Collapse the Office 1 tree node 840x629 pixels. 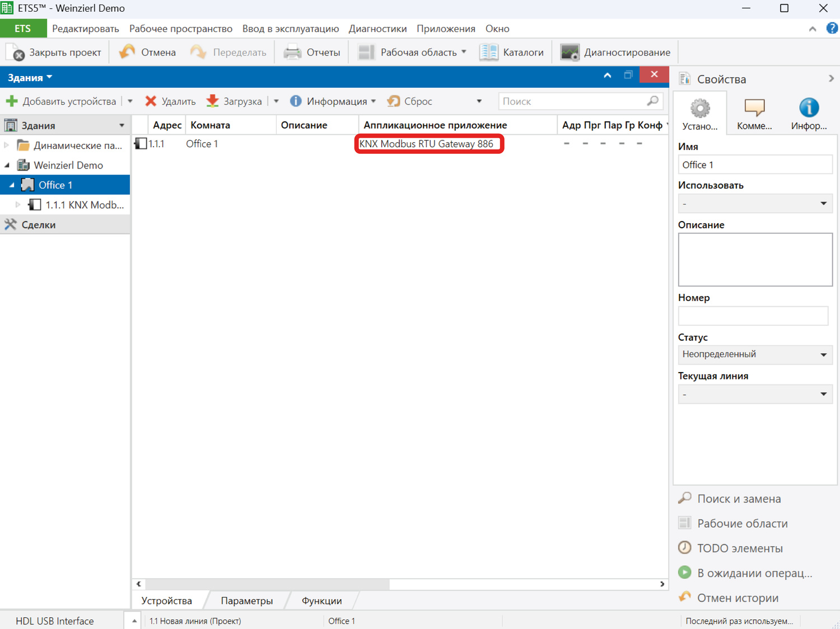coord(12,185)
